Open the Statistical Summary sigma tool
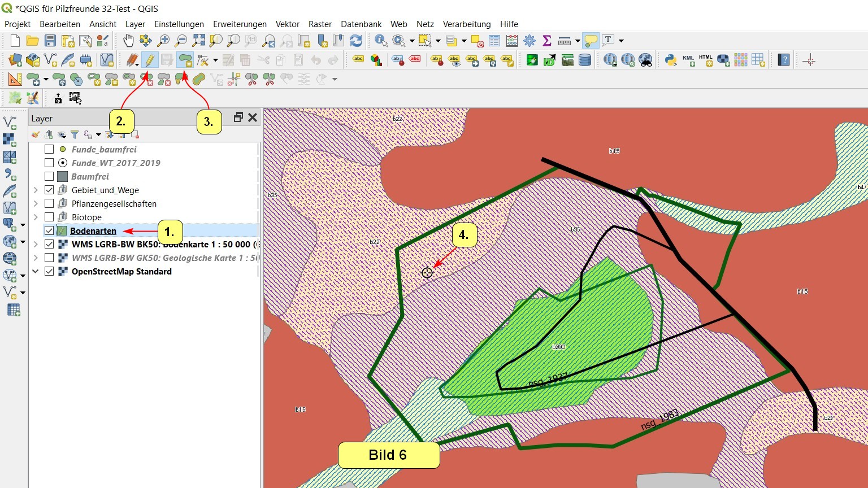 pyautogui.click(x=546, y=41)
